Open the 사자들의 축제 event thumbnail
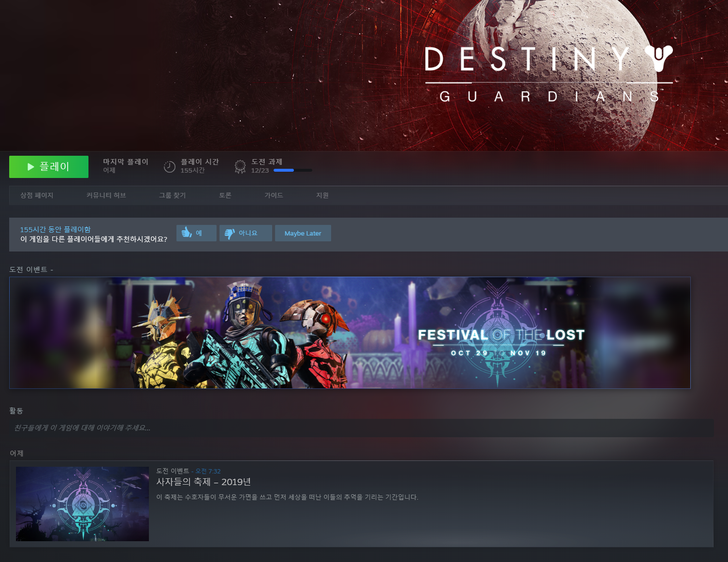This screenshot has width=728, height=562. (x=82, y=504)
